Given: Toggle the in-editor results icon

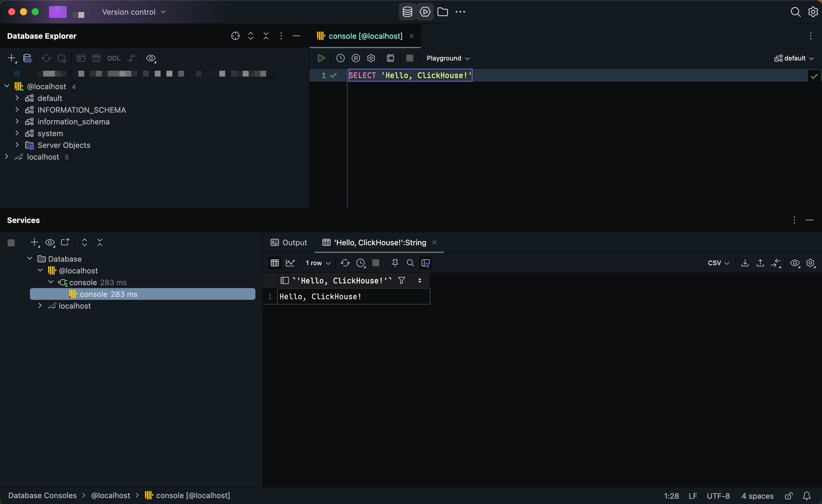Looking at the screenshot, I should (390, 58).
